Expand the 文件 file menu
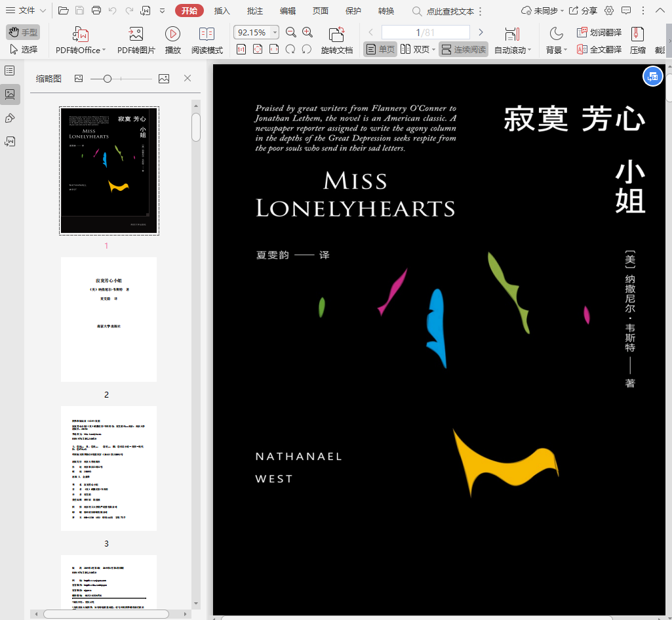The width and height of the screenshot is (672, 620). click(x=26, y=10)
